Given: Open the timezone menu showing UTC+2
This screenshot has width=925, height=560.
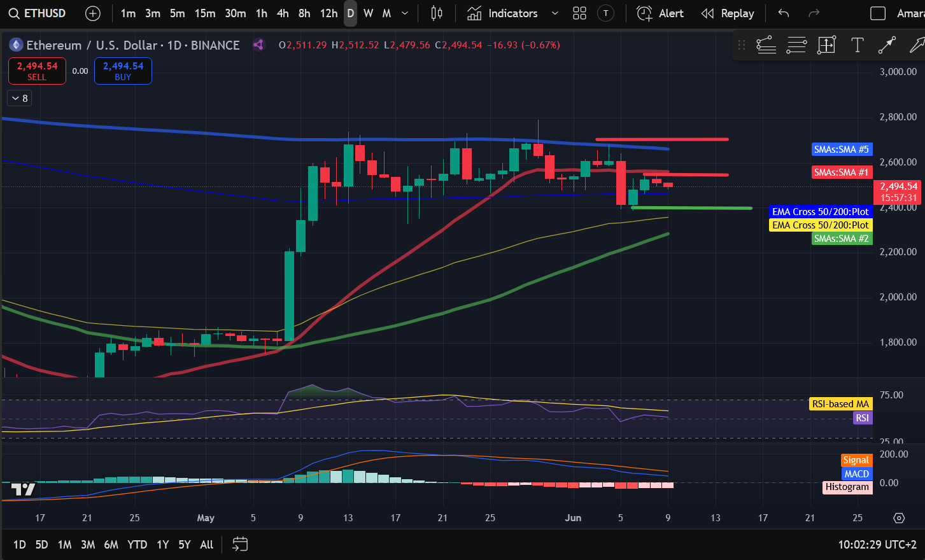Looking at the screenshot, I should 877,544.
